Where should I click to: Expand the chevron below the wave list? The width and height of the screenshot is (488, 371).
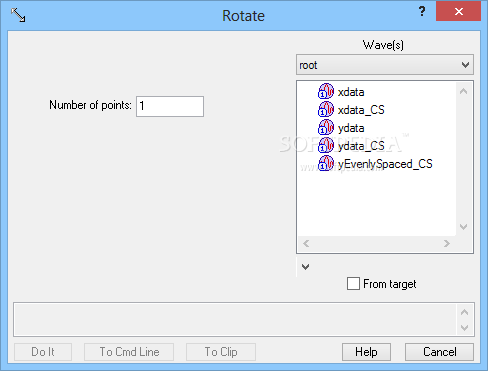click(x=305, y=267)
